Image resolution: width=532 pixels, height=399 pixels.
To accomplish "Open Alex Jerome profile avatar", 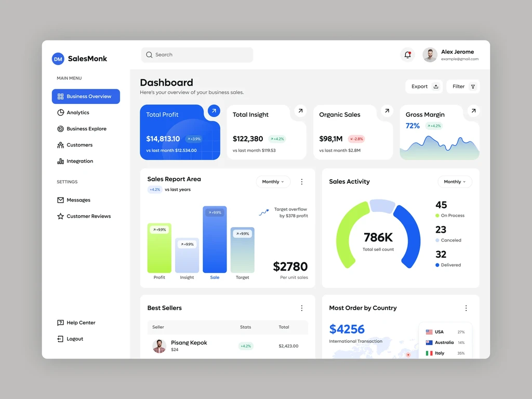I will (x=430, y=55).
